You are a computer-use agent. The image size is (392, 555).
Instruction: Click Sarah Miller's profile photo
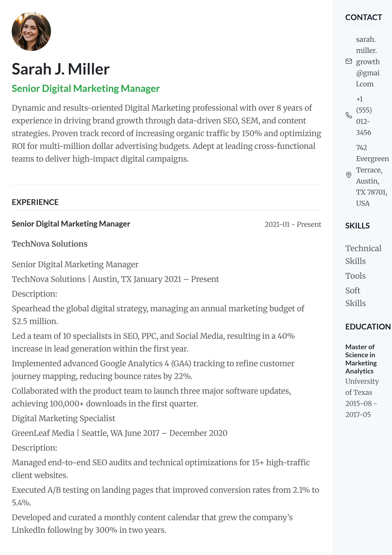click(31, 31)
